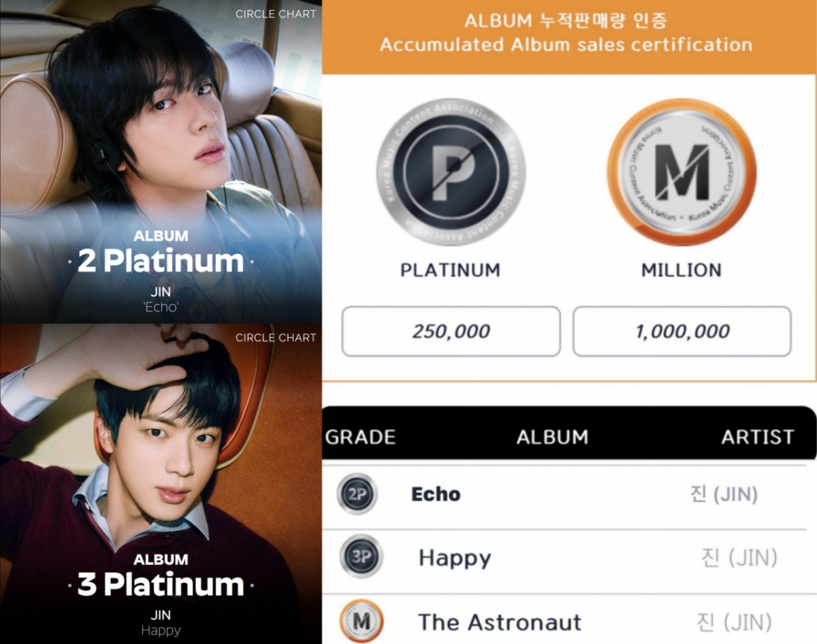Viewport: 817px width, 644px height.
Task: Click the 250,000 sales count box
Action: click(x=451, y=332)
